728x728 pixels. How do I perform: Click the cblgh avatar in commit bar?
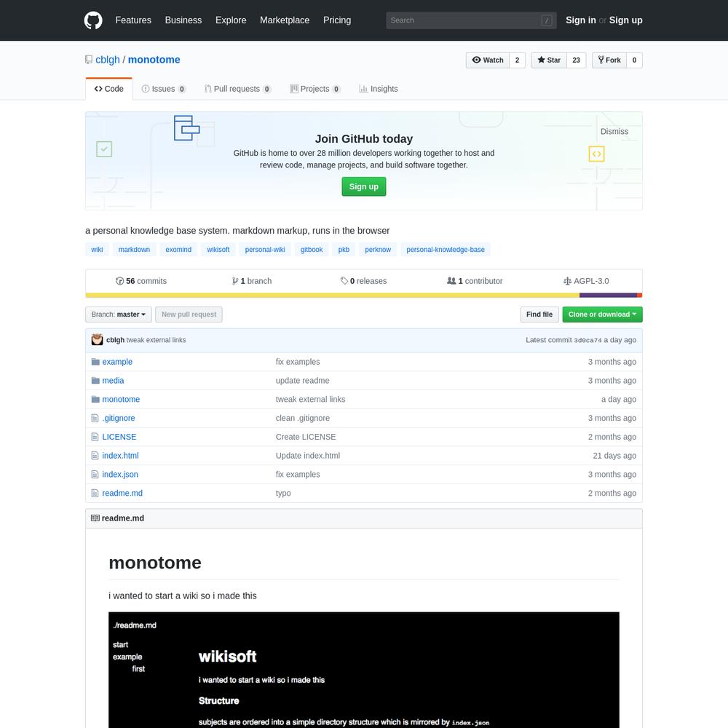97,340
